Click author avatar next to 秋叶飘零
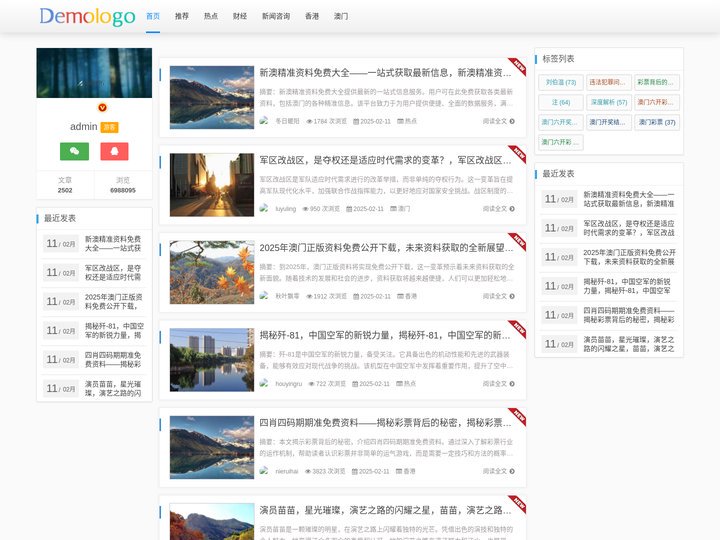The height and width of the screenshot is (540, 720). click(x=264, y=296)
